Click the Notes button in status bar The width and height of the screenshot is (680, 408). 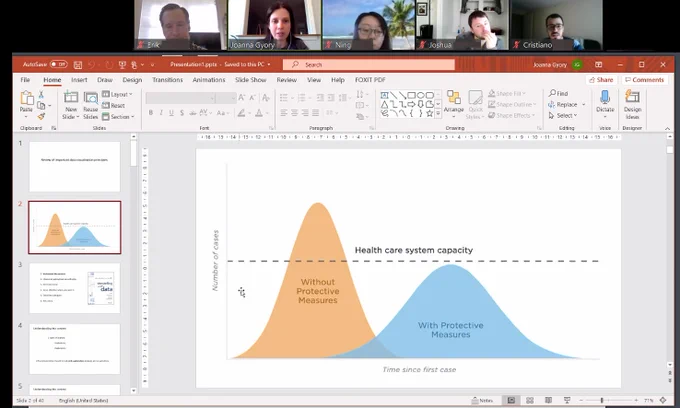tap(483, 400)
